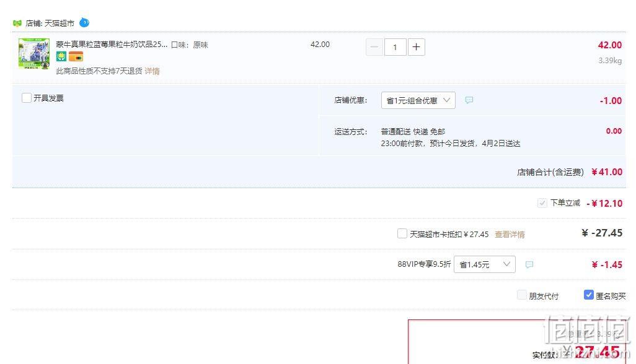Image resolution: width=636 pixels, height=364 pixels.
Task: Click the red 42.00 item subtotal
Action: [609, 45]
